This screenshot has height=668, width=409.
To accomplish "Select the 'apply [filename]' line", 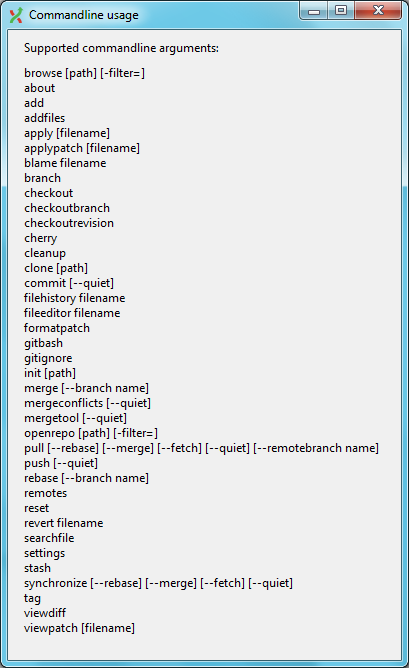I will pos(67,133).
